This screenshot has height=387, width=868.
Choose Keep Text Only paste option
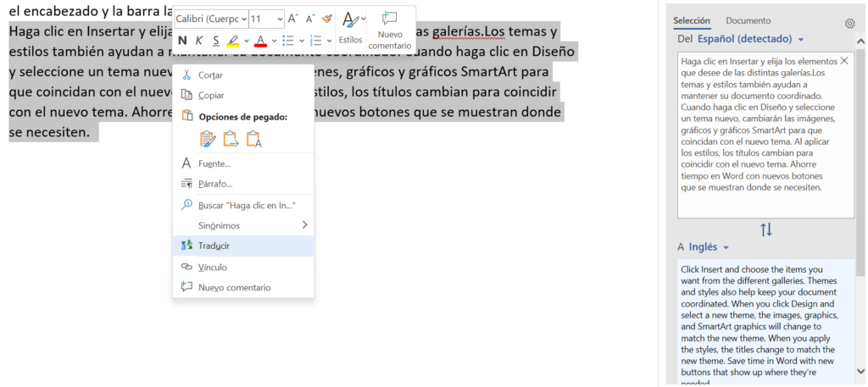pyautogui.click(x=253, y=139)
